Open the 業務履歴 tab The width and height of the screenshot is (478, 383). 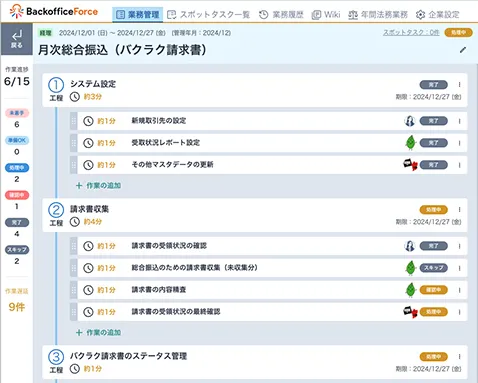click(x=282, y=15)
